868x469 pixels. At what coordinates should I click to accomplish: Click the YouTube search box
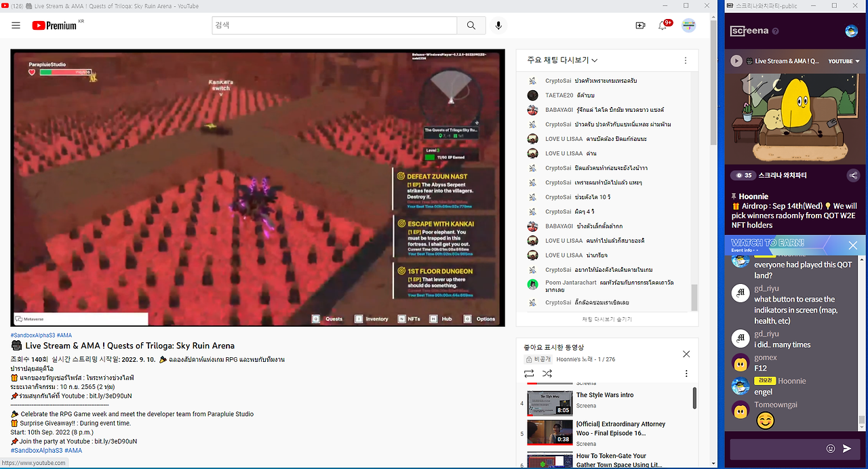pos(334,25)
